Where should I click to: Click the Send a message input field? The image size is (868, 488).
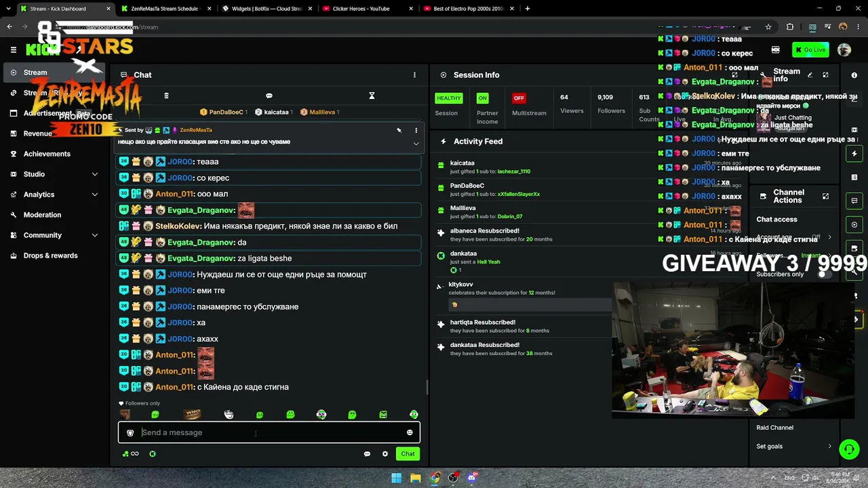(269, 432)
